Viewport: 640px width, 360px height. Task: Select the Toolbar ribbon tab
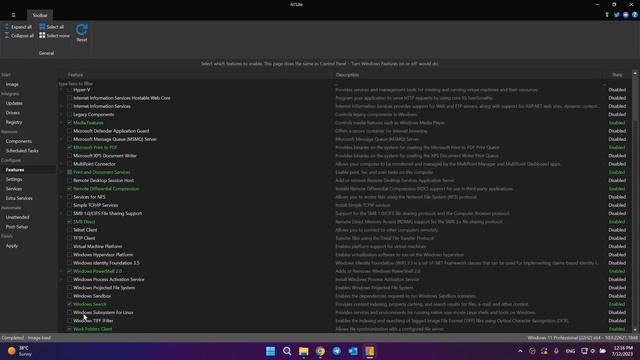(x=40, y=15)
